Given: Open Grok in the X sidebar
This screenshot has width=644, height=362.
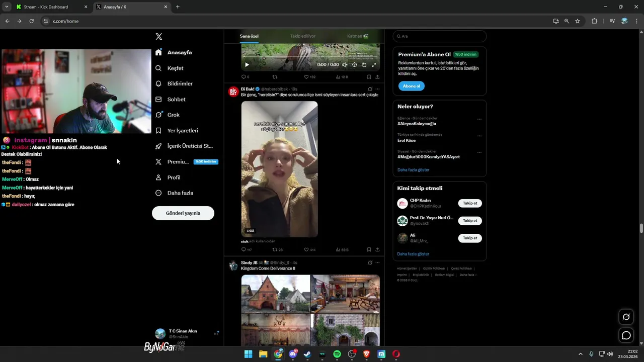Looking at the screenshot, I should [168, 115].
